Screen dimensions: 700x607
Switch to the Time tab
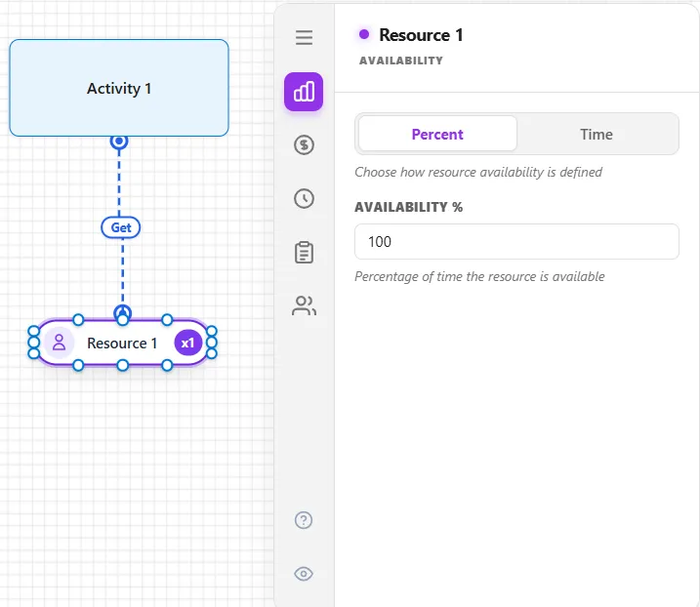click(x=597, y=134)
